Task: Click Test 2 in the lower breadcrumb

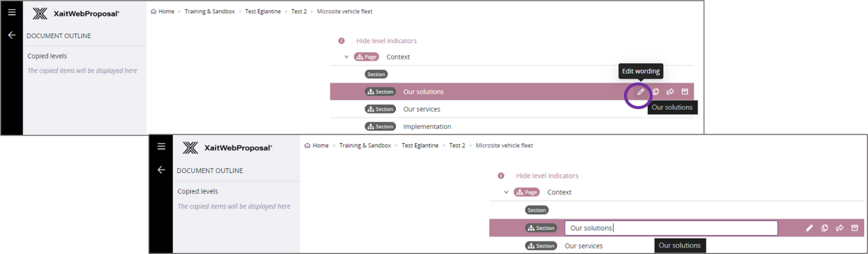Action: point(457,146)
